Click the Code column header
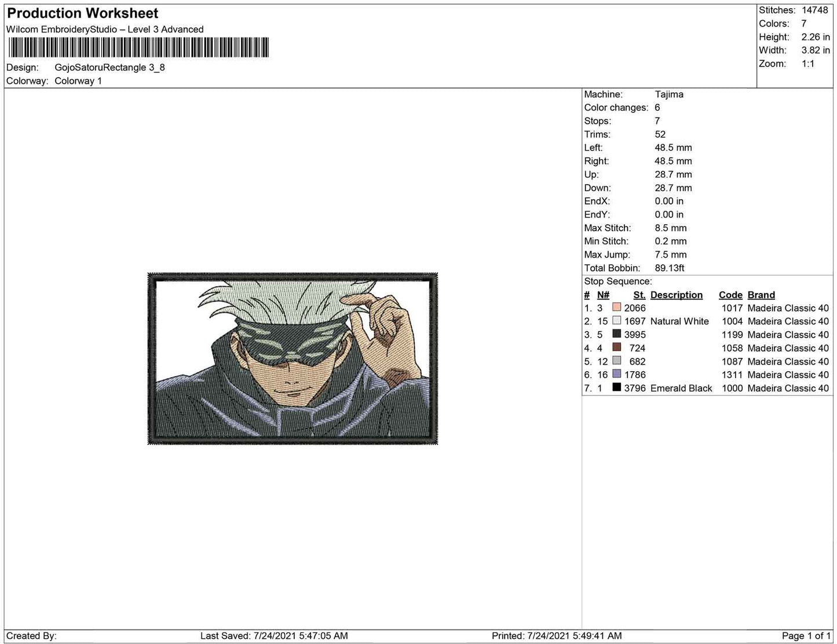The image size is (837, 644). pyautogui.click(x=730, y=295)
